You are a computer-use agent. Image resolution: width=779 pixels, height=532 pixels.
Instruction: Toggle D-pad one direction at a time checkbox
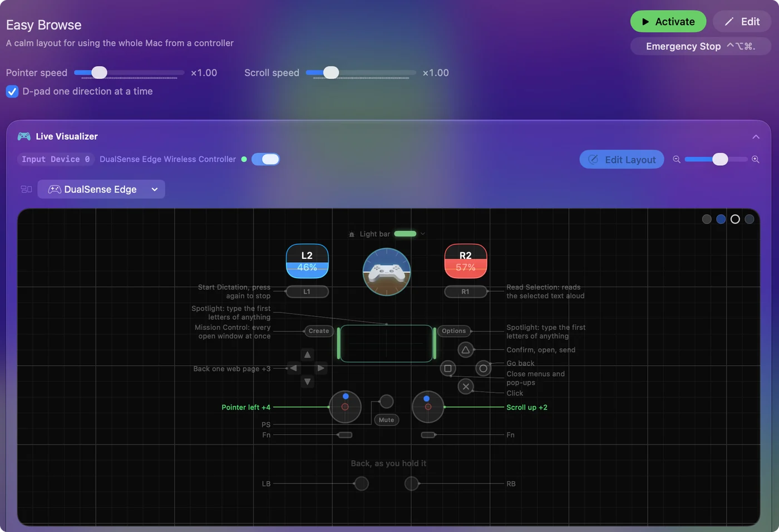click(12, 91)
